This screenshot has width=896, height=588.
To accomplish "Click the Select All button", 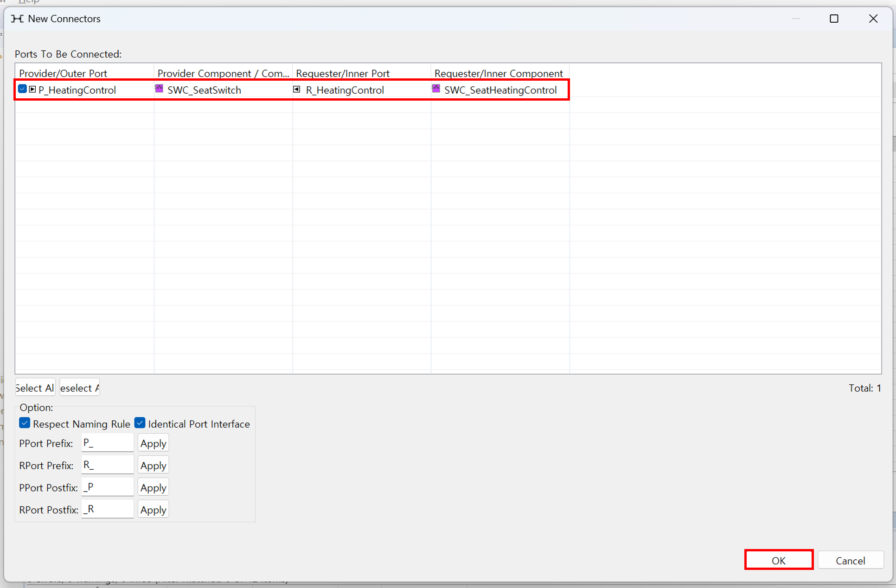I will click(35, 388).
